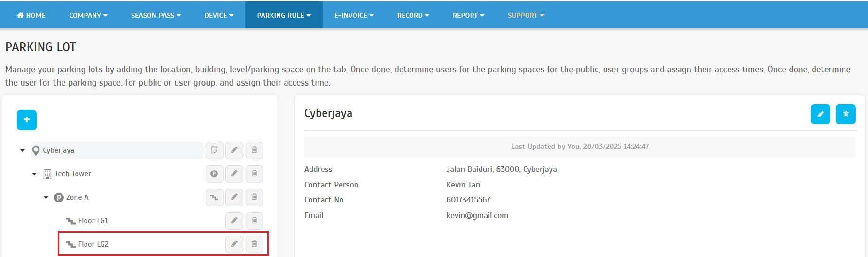The width and height of the screenshot is (868, 257).
Task: Select Floor LG2 in the tree
Action: [x=93, y=244]
